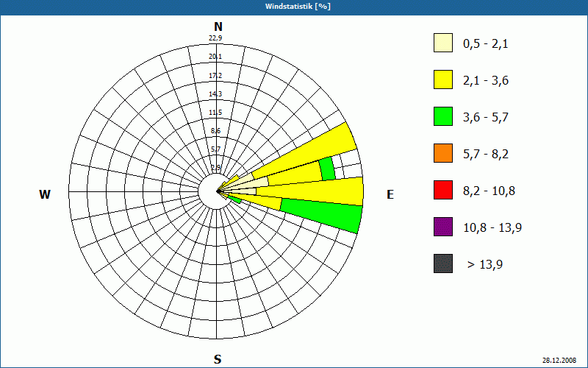Click the dark gray > 13,9 legend swatch

coord(443,263)
